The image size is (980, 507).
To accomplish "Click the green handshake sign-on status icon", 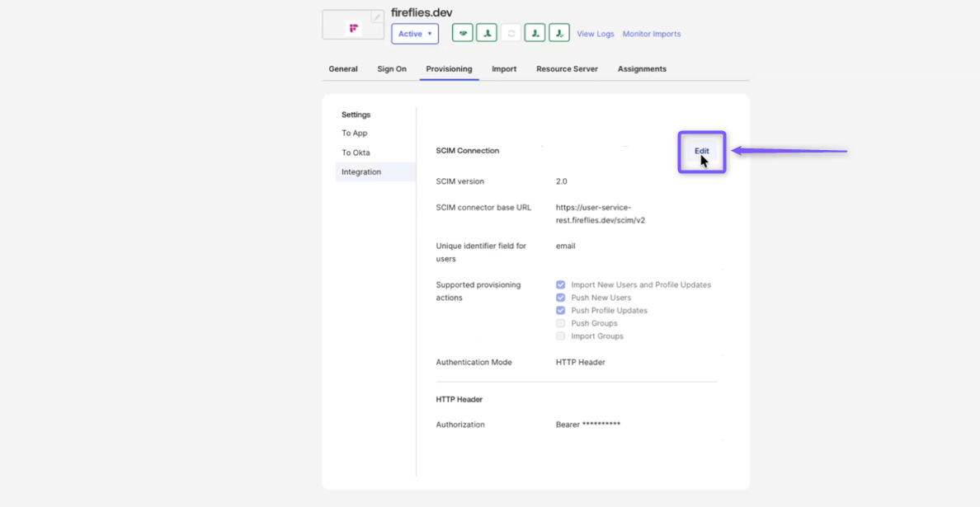I will 463,33.
